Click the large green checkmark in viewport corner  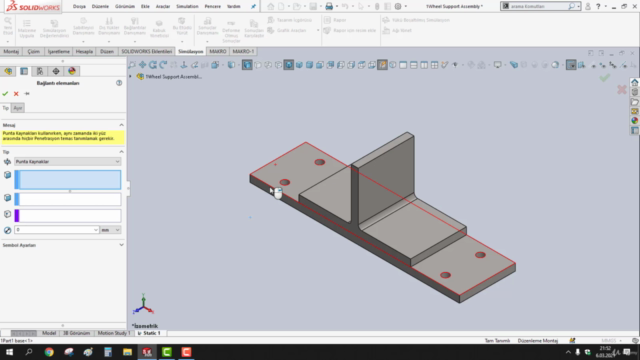(605, 78)
